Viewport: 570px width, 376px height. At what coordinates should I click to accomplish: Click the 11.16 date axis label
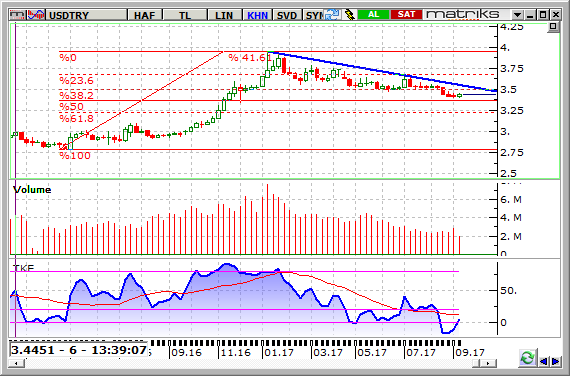(235, 352)
